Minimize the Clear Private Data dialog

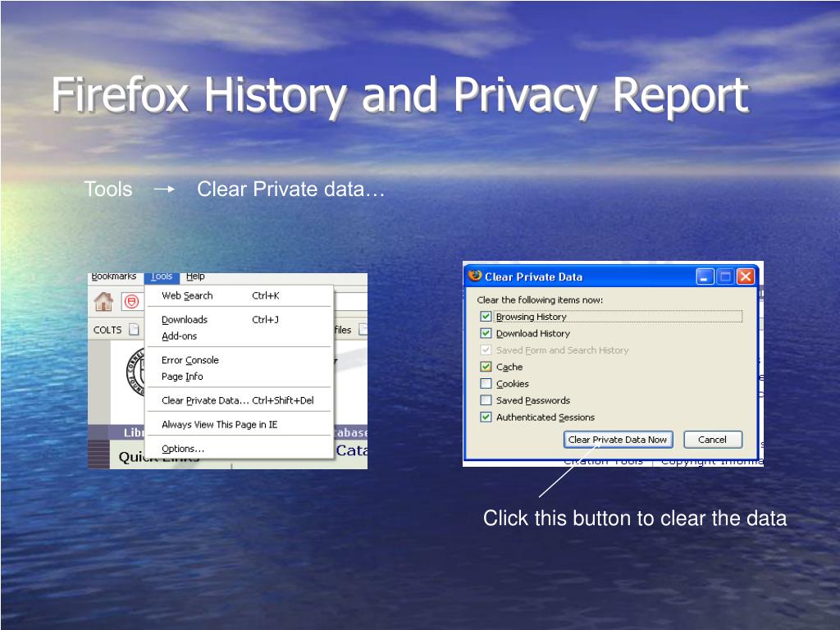point(705,277)
